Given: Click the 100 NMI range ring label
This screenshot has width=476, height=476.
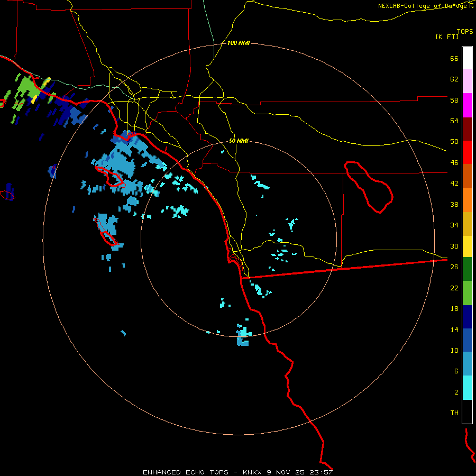Looking at the screenshot, I should [x=239, y=43].
